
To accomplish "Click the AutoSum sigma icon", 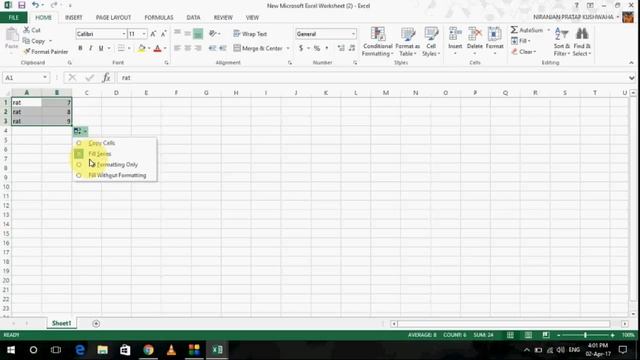I will (x=514, y=30).
